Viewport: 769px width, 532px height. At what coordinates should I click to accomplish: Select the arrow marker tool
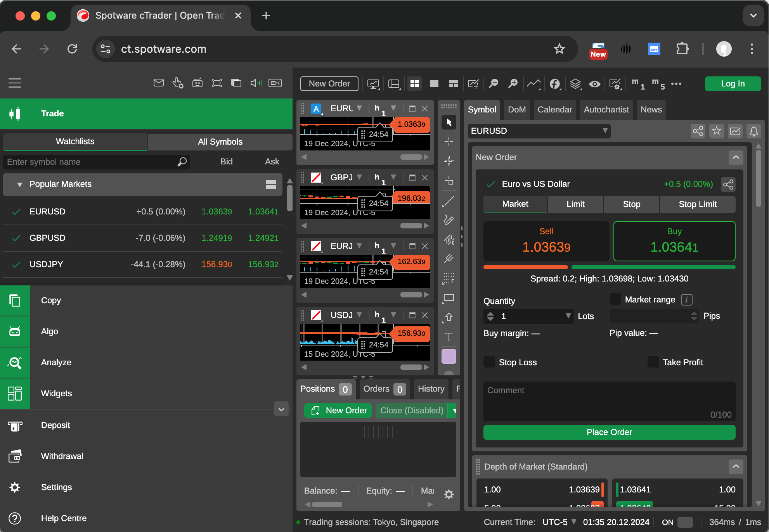pyautogui.click(x=449, y=317)
